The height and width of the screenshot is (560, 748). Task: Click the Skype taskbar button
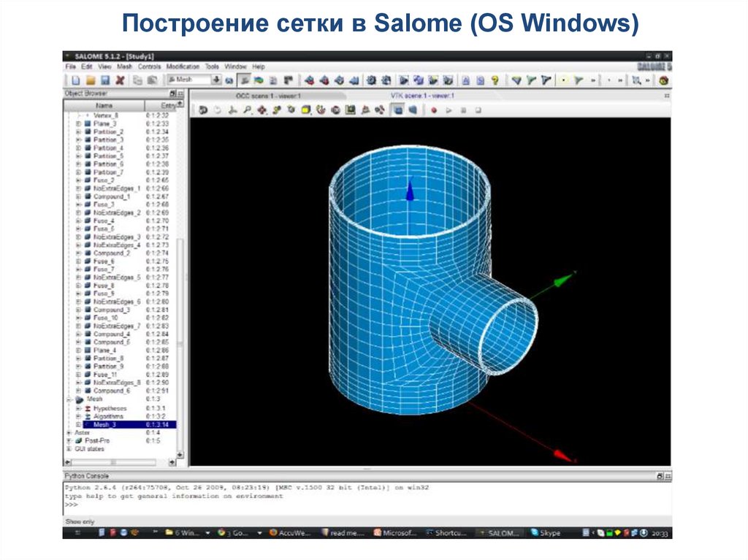549,533
